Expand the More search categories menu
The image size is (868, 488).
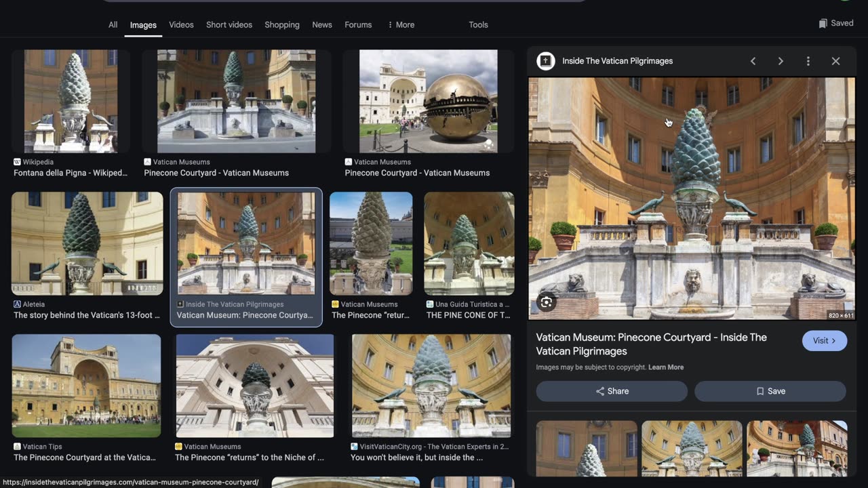click(401, 24)
